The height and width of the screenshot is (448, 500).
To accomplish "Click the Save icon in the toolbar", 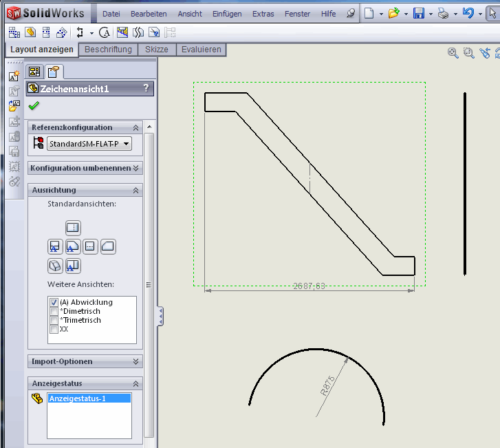I will pyautogui.click(x=418, y=13).
